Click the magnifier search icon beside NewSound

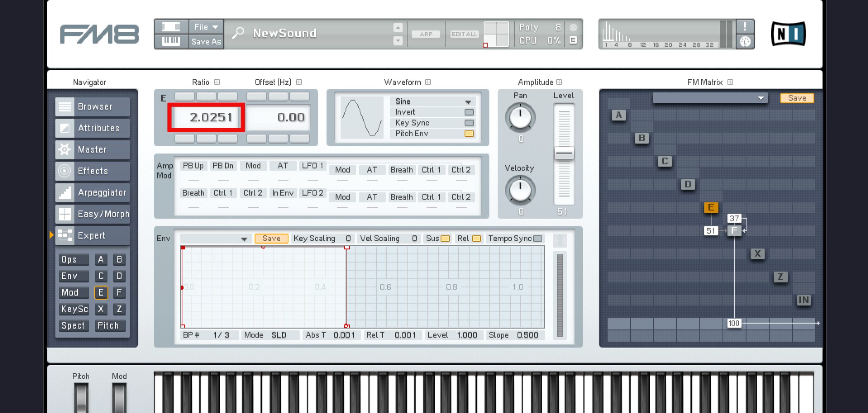238,33
